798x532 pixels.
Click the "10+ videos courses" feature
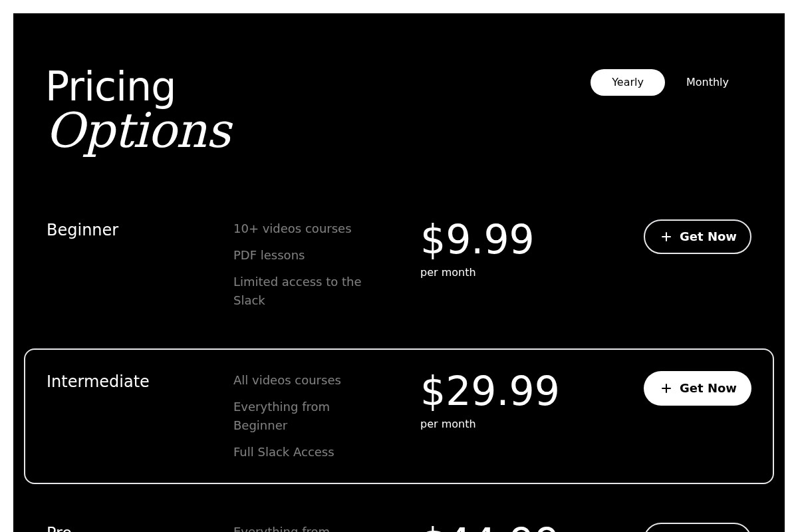pyautogui.click(x=292, y=229)
